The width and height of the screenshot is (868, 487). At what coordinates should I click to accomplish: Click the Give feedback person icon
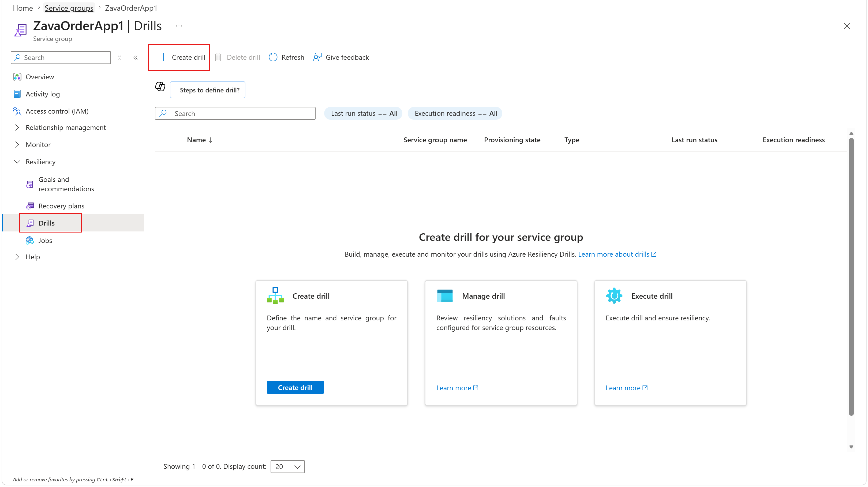coord(317,57)
